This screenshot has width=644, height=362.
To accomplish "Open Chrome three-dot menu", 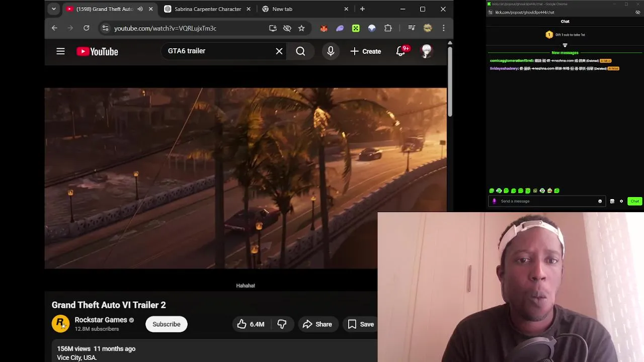I will pos(443,28).
